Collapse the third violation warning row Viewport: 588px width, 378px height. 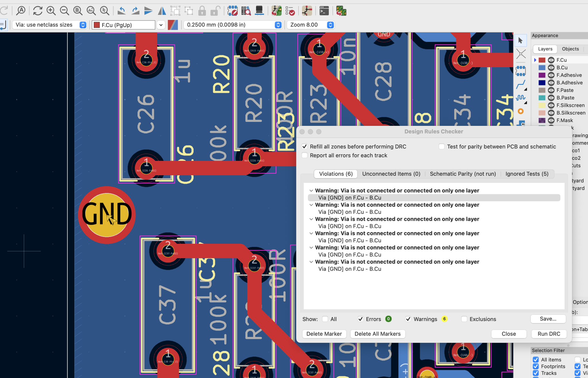point(311,219)
